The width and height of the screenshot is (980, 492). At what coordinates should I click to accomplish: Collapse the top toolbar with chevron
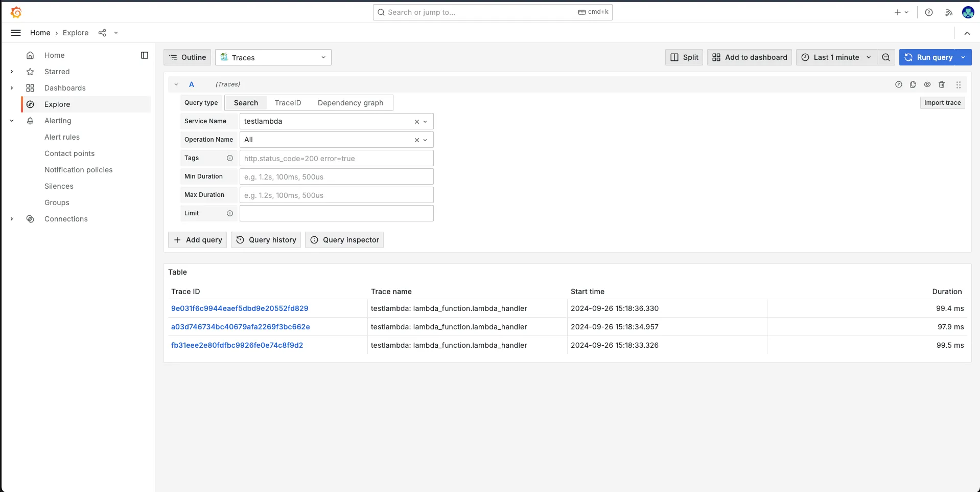[x=967, y=33]
